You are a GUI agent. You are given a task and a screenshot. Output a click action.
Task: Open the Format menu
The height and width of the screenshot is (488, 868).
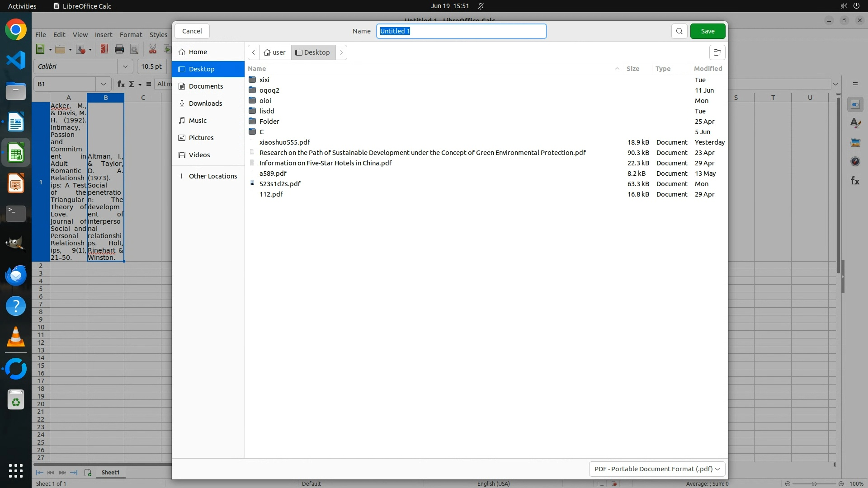point(131,35)
